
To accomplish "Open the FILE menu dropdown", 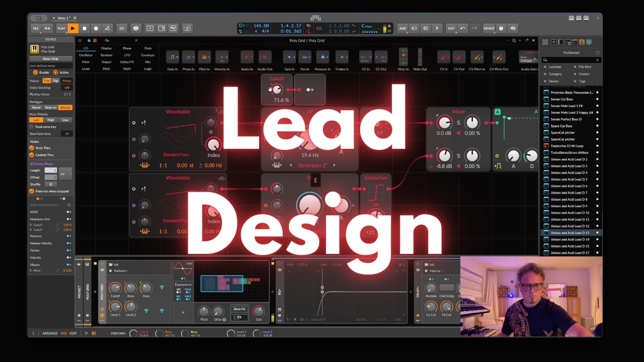I will [36, 29].
